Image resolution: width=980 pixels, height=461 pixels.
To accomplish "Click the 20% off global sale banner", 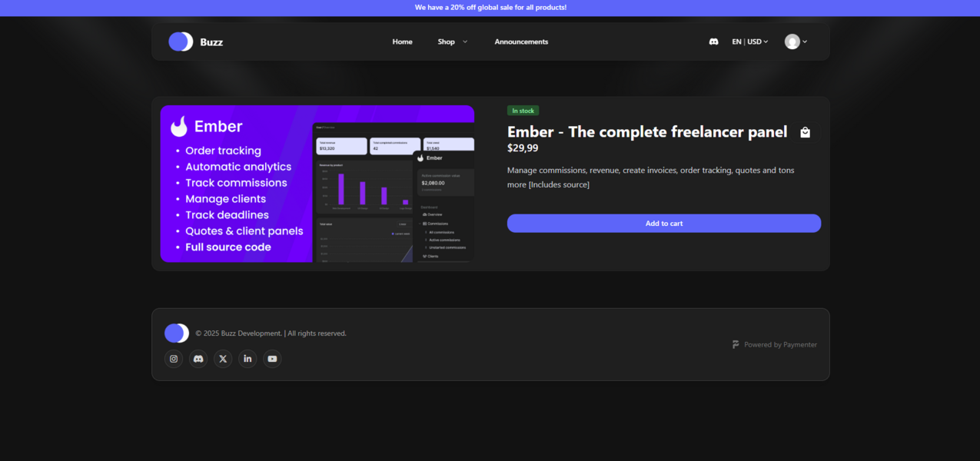I will point(490,8).
